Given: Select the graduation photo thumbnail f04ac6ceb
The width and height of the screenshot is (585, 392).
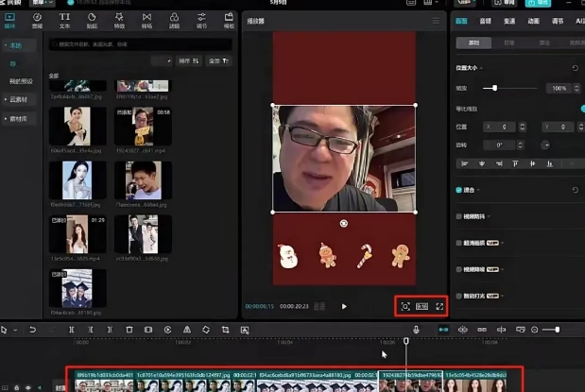Looking at the screenshot, I should coord(77,288).
